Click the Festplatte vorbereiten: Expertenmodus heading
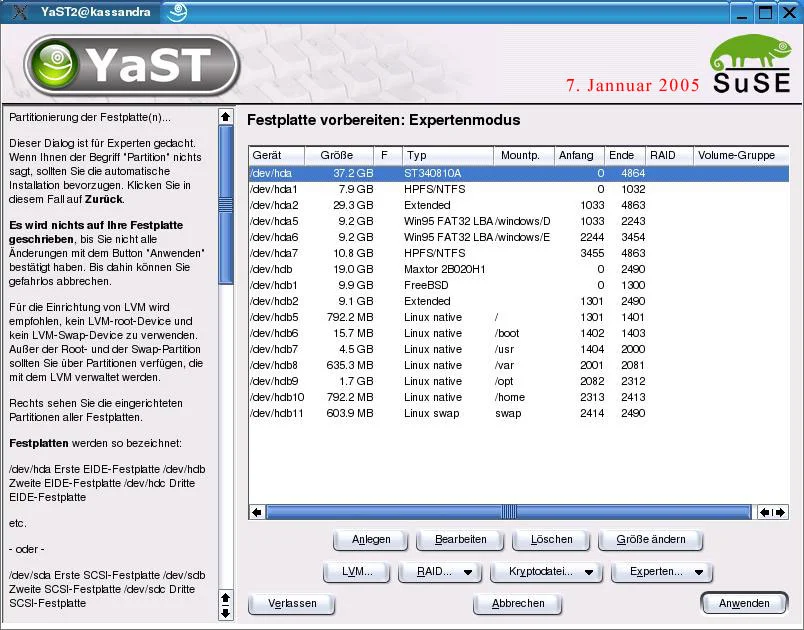The width and height of the screenshot is (804, 630). point(384,120)
